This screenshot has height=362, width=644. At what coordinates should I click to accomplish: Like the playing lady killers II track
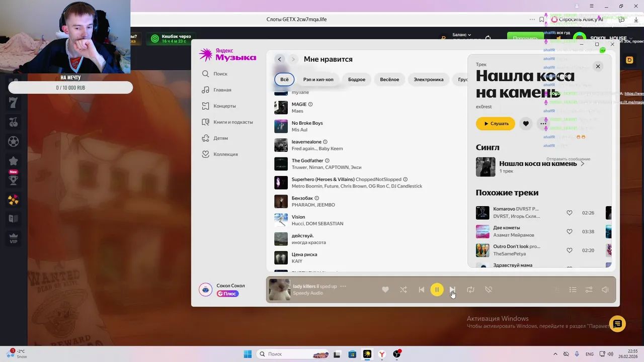pyautogui.click(x=385, y=290)
